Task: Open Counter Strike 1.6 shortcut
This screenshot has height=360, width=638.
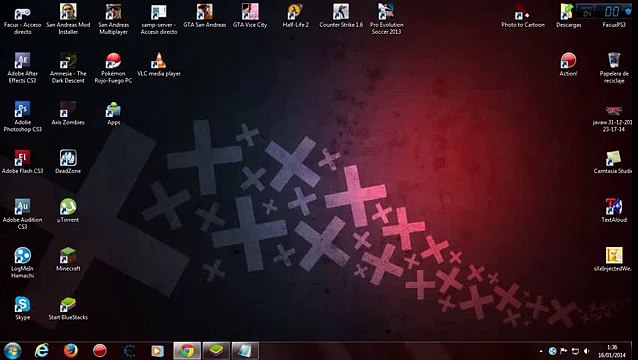Action: (x=341, y=16)
